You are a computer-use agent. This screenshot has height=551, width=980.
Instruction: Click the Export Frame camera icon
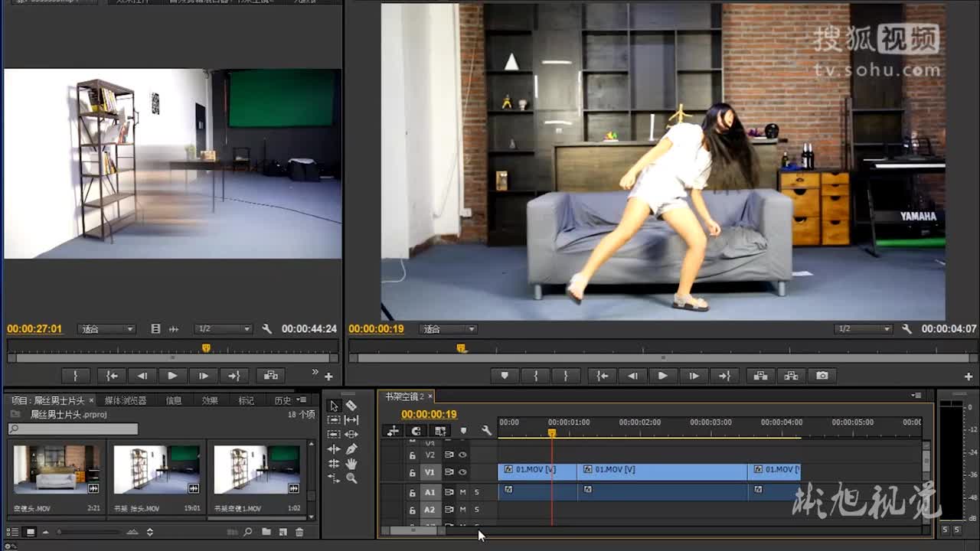[822, 376]
